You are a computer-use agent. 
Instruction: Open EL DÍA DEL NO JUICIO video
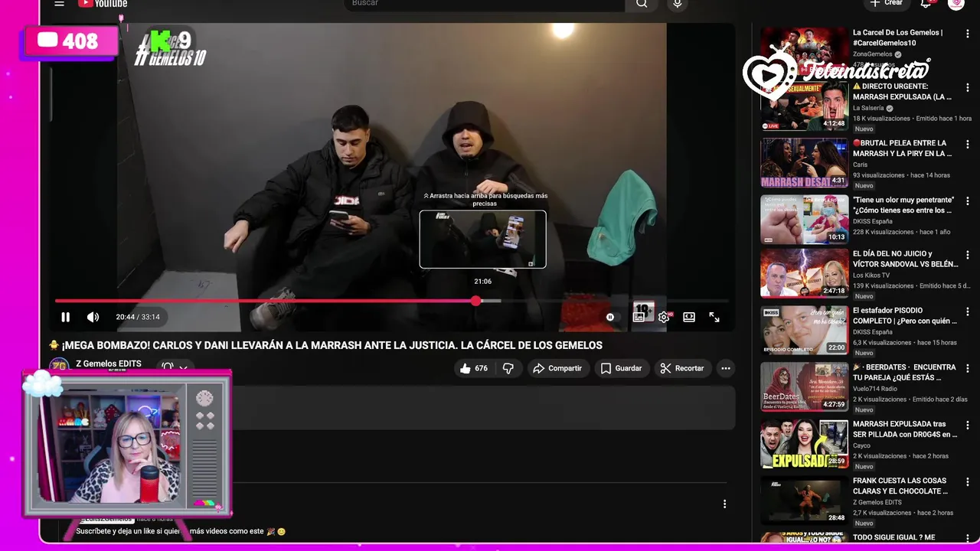[905, 259]
